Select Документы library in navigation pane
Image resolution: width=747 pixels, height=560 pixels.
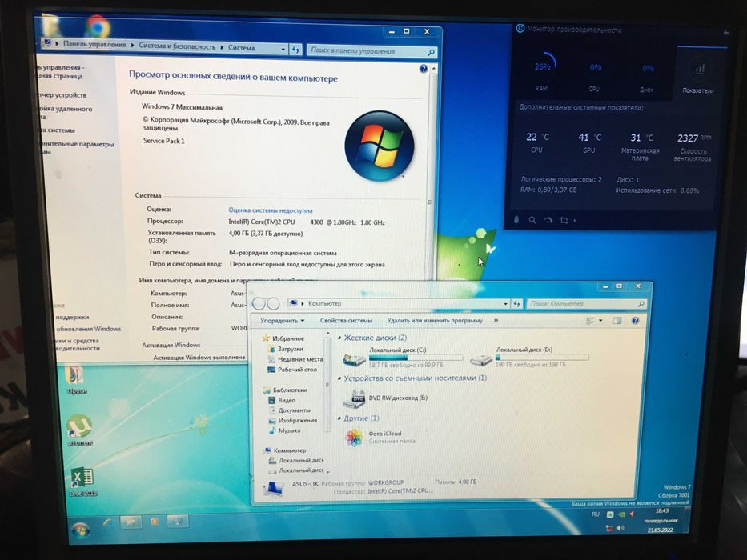295,410
